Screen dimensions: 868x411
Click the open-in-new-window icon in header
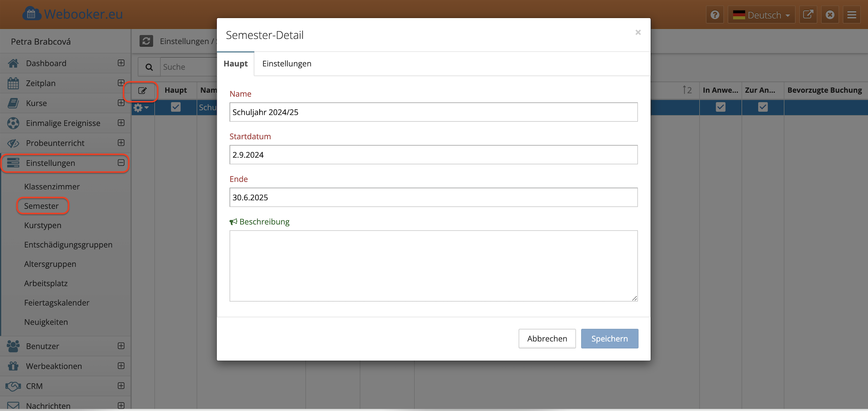(808, 15)
